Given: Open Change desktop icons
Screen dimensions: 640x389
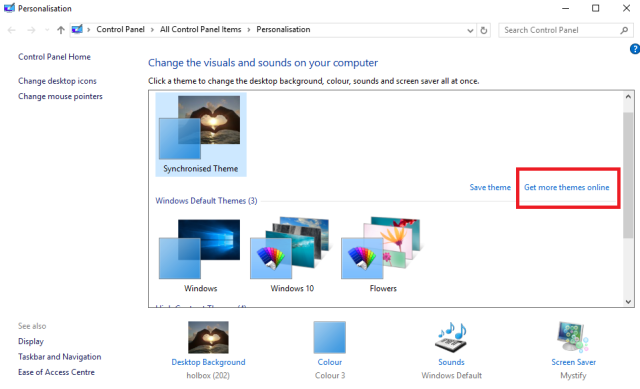Looking at the screenshot, I should [57, 81].
